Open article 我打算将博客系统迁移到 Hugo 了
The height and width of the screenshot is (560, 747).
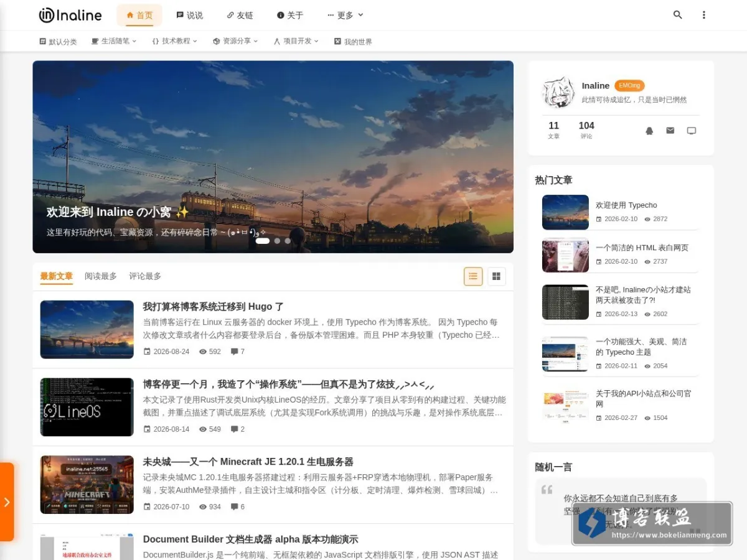coord(214,307)
